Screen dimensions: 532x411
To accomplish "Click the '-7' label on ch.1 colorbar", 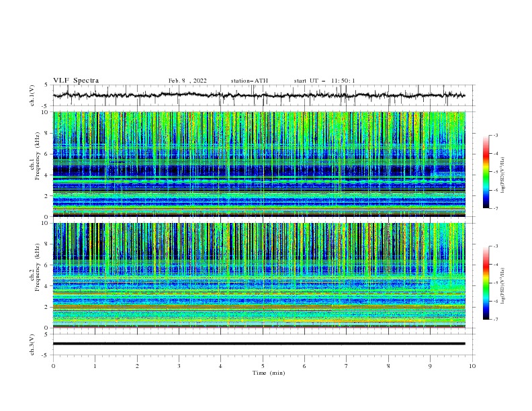I will (496, 208).
